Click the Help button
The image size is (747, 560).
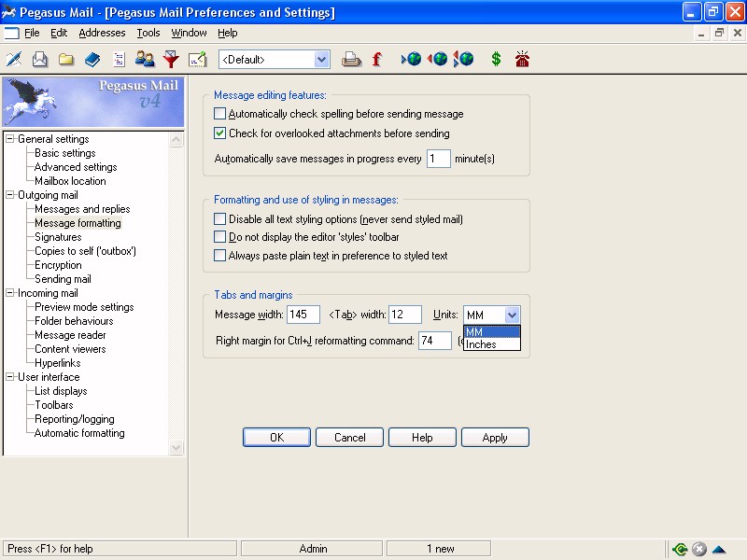(422, 437)
